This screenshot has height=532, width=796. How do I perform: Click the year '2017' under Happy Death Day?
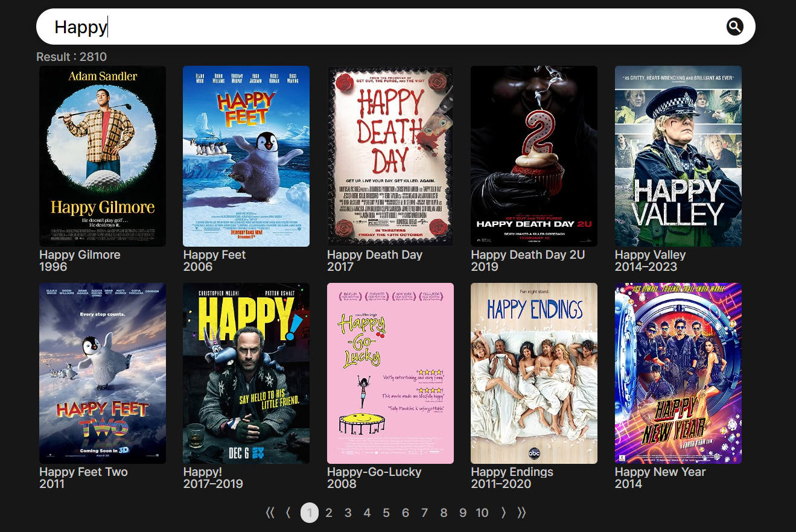point(340,267)
